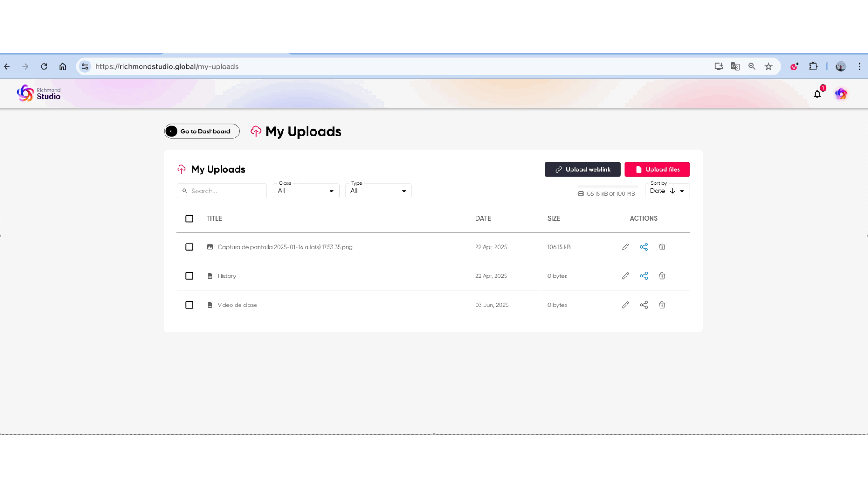
Task: Delete the History upload
Action: pos(662,276)
